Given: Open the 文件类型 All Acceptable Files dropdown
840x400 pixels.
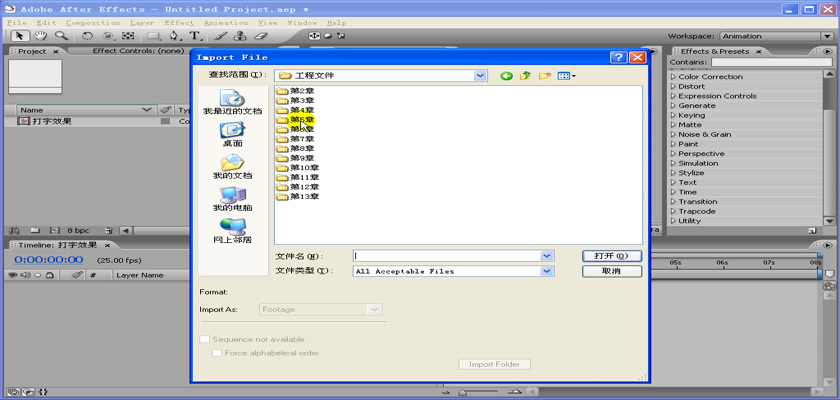Looking at the screenshot, I should tap(546, 271).
